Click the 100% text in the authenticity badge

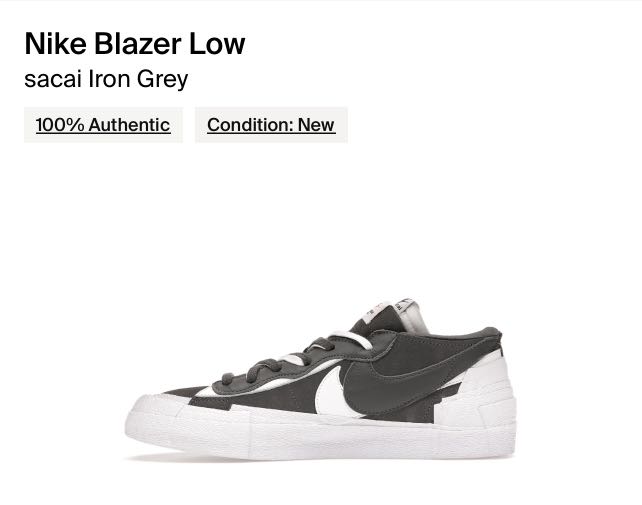pyautogui.click(x=60, y=125)
